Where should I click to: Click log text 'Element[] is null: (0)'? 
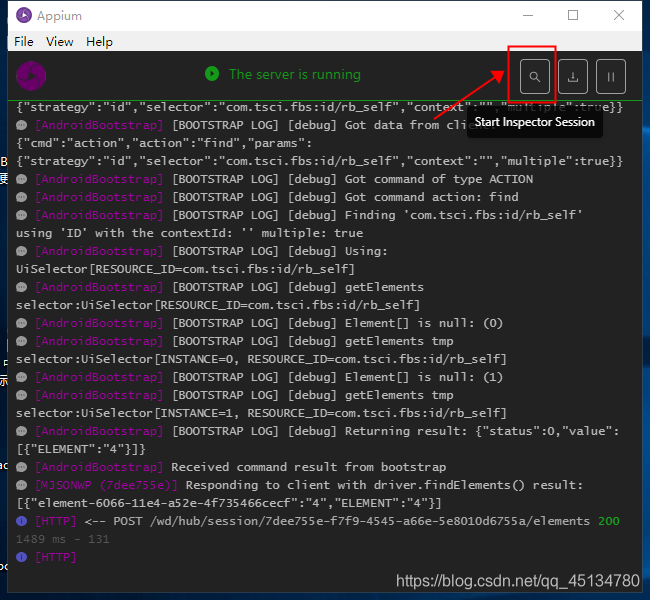pyautogui.click(x=424, y=323)
